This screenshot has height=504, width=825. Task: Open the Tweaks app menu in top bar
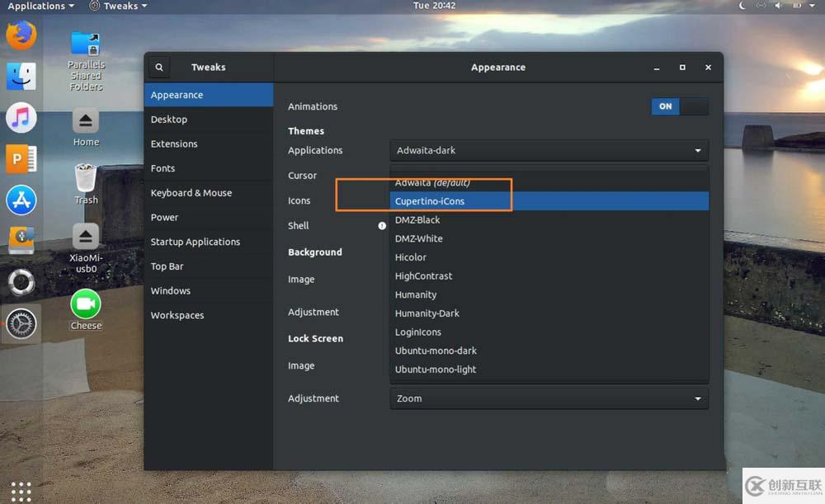click(x=118, y=6)
